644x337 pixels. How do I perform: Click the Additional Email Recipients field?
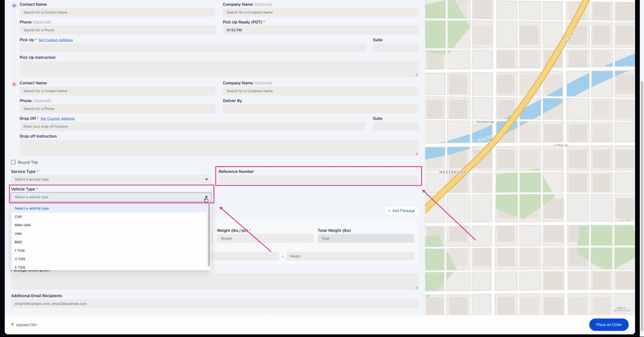[215, 304]
